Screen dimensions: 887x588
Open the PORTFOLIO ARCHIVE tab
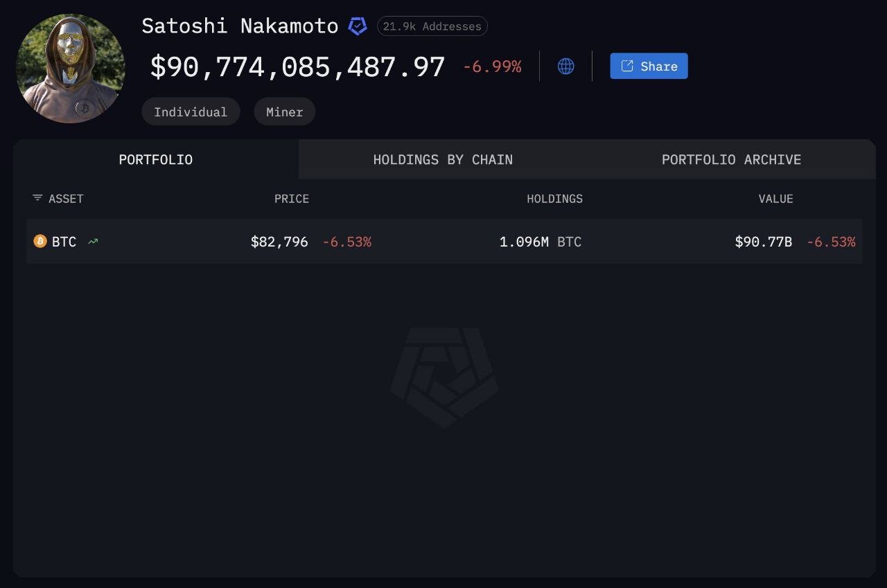click(x=732, y=159)
